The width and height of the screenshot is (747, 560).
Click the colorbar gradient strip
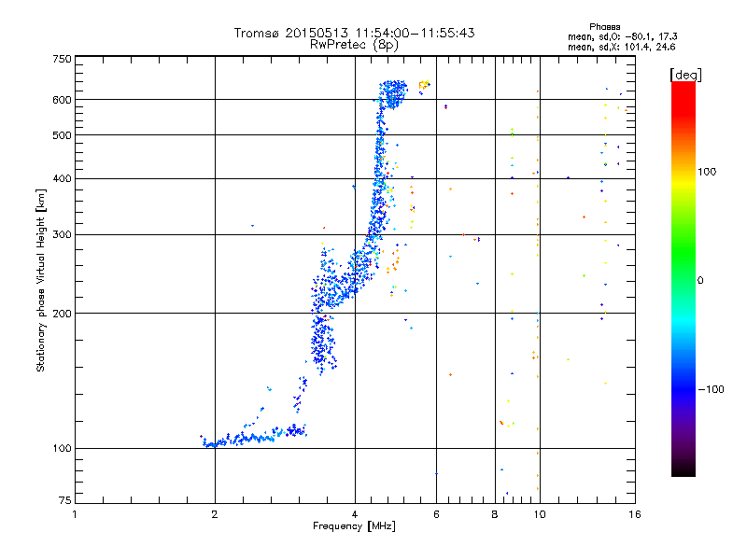coord(684,278)
